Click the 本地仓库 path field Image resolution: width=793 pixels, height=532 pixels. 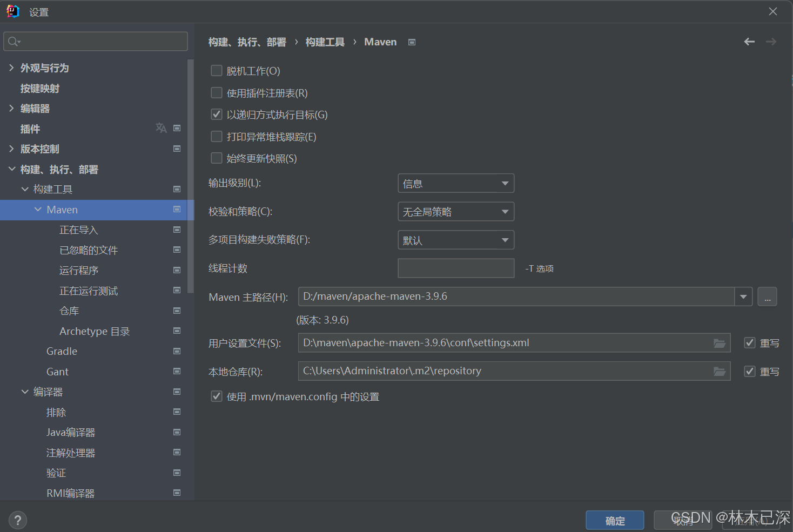(x=514, y=371)
